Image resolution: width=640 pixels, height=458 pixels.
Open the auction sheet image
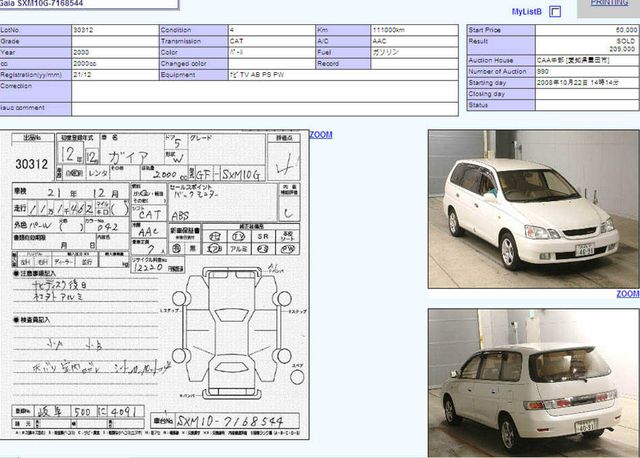click(x=155, y=285)
